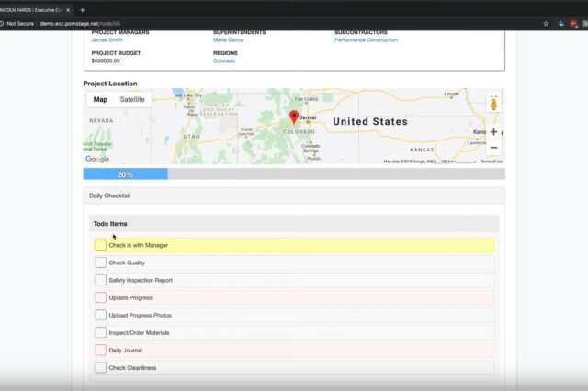
Task: Check the Check in with Manager item
Action: click(100, 245)
